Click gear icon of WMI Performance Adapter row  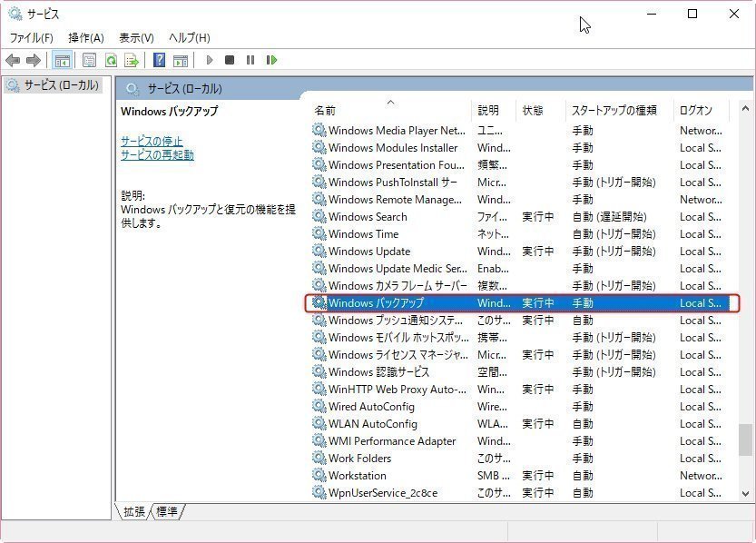319,440
